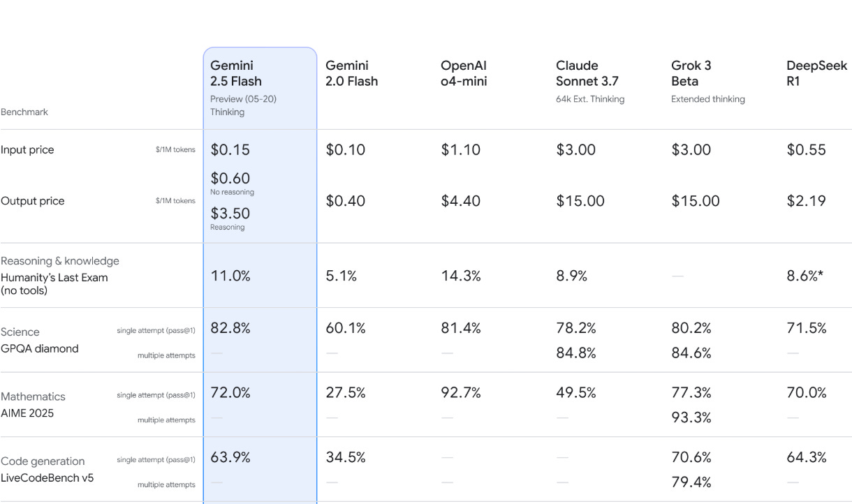Click the 78.2% GPQA score
852x504 pixels.
tap(576, 328)
